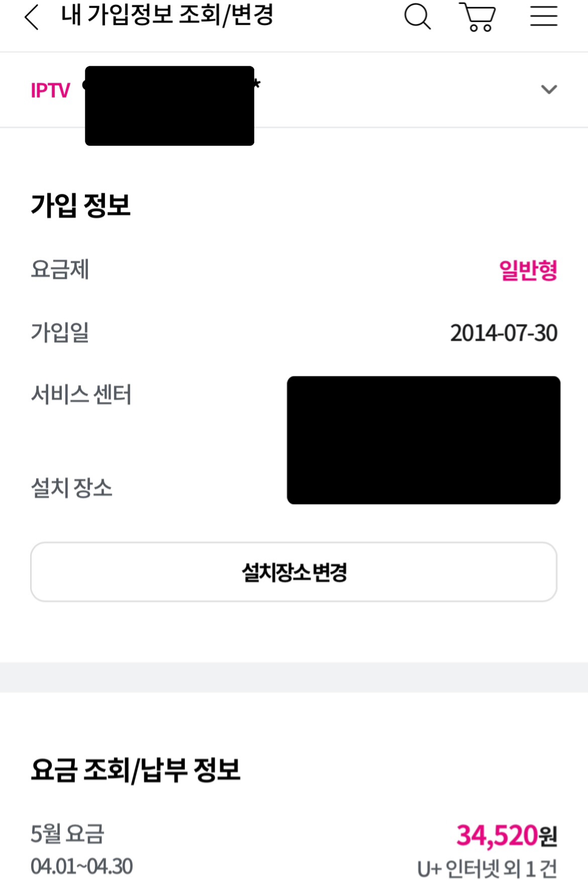Screen dimensions: 588x880
Task: Tap the 가입일 row label
Action: click(x=60, y=332)
